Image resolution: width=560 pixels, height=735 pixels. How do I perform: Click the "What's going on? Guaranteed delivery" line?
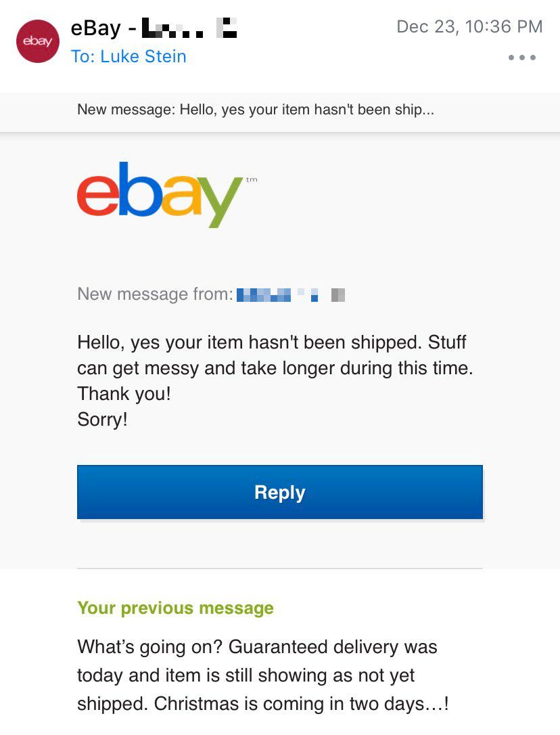click(257, 647)
